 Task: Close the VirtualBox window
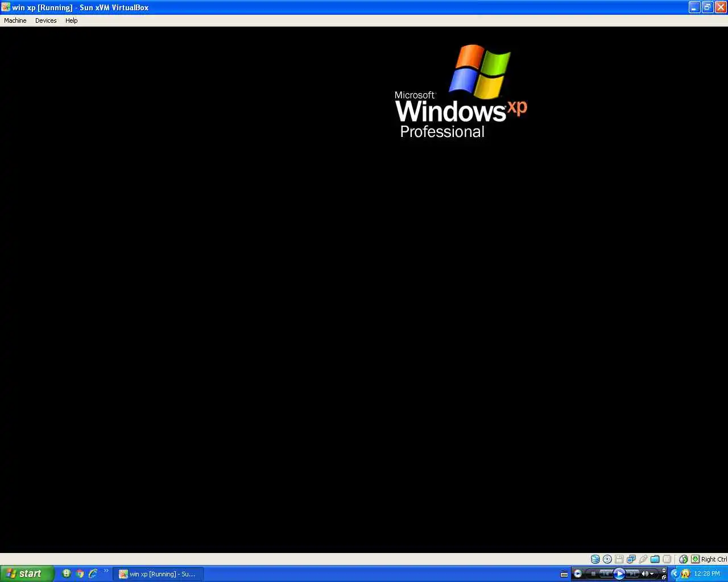[x=721, y=7]
